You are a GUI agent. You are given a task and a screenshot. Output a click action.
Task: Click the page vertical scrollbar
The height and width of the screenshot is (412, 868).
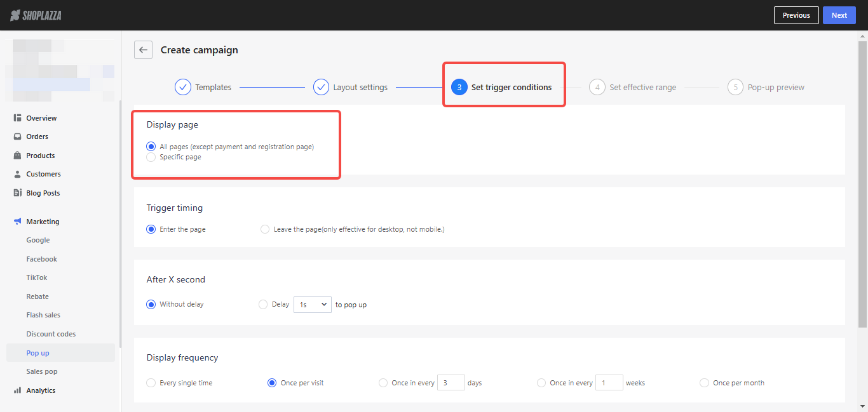tap(863, 184)
